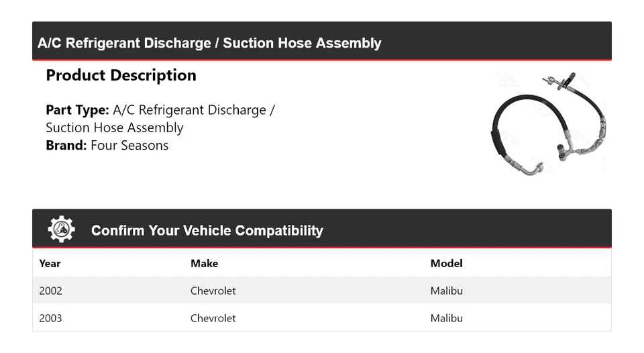Click the Suction Hose Assembly description text
Viewport: 644px width, 353px height.
click(x=114, y=128)
